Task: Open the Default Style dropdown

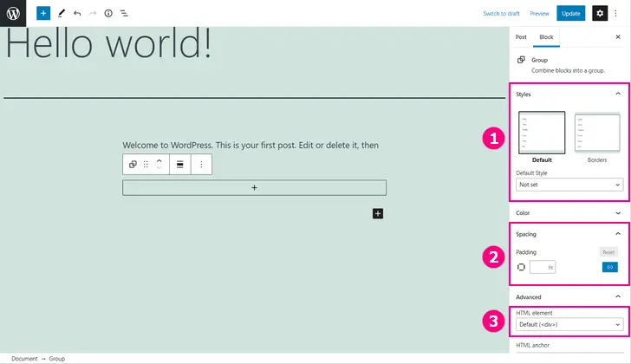Action: coord(569,185)
